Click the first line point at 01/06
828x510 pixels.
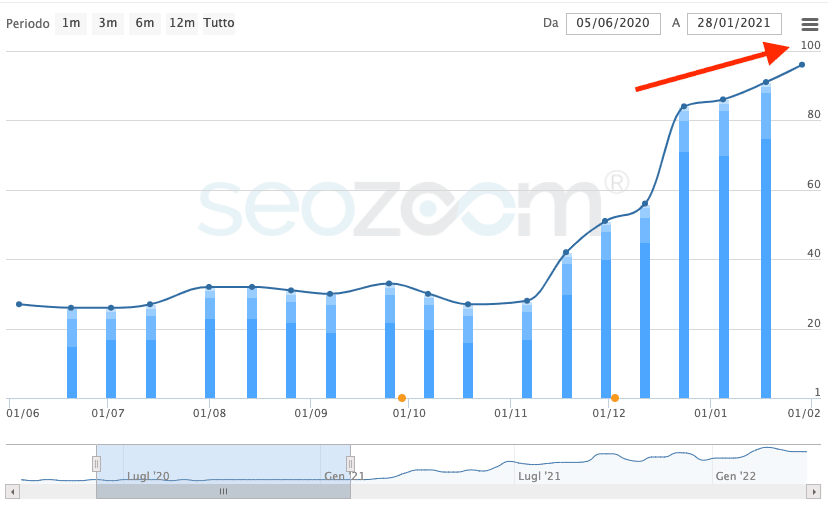[x=19, y=304]
